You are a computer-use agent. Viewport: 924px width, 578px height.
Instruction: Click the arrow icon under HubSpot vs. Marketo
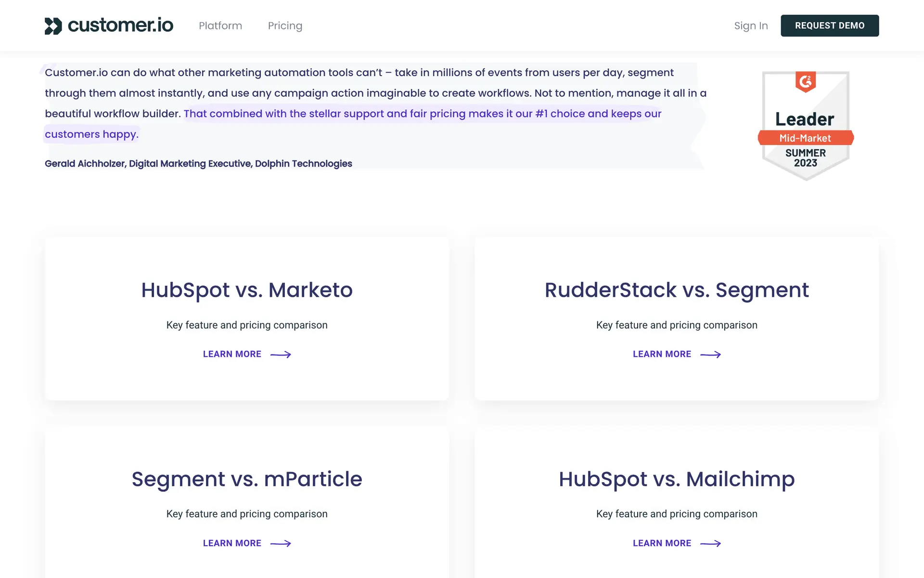281,355
